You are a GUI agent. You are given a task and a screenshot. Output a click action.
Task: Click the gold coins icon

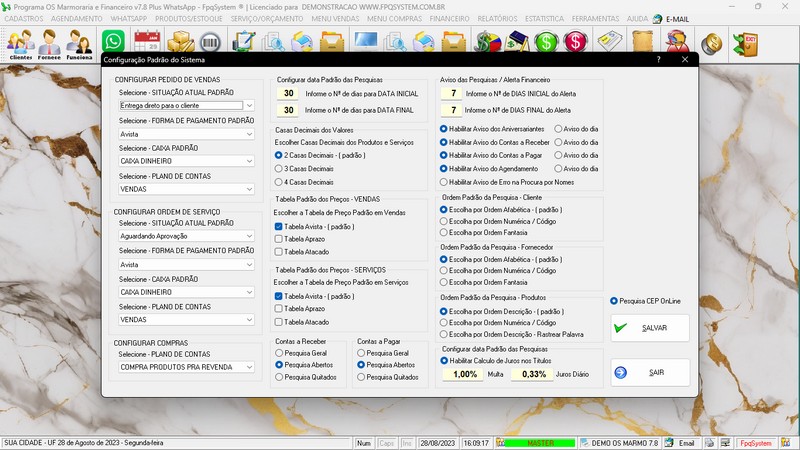[x=711, y=43]
